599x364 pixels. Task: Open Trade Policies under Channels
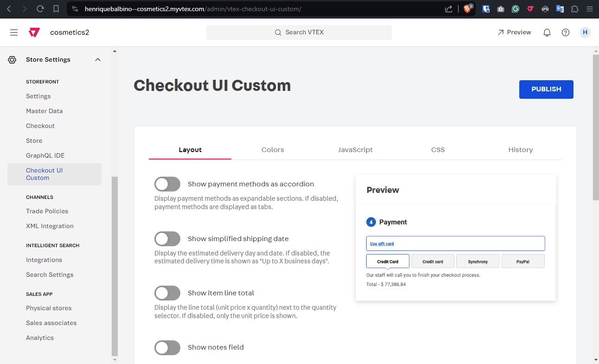coord(47,211)
